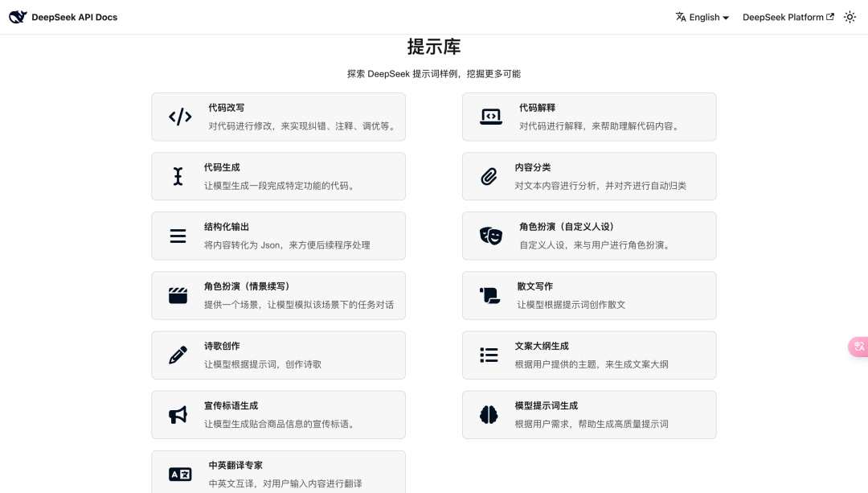Click the DeepSeek whale logo icon
The height and width of the screenshot is (493, 868).
point(18,16)
